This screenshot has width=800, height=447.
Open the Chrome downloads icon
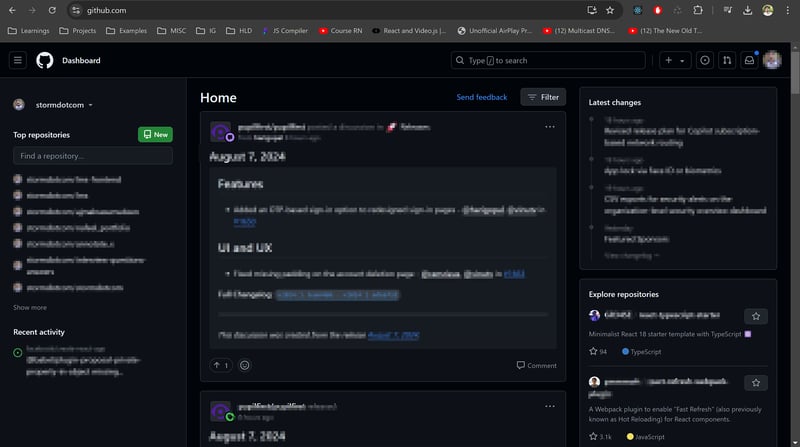tap(748, 10)
